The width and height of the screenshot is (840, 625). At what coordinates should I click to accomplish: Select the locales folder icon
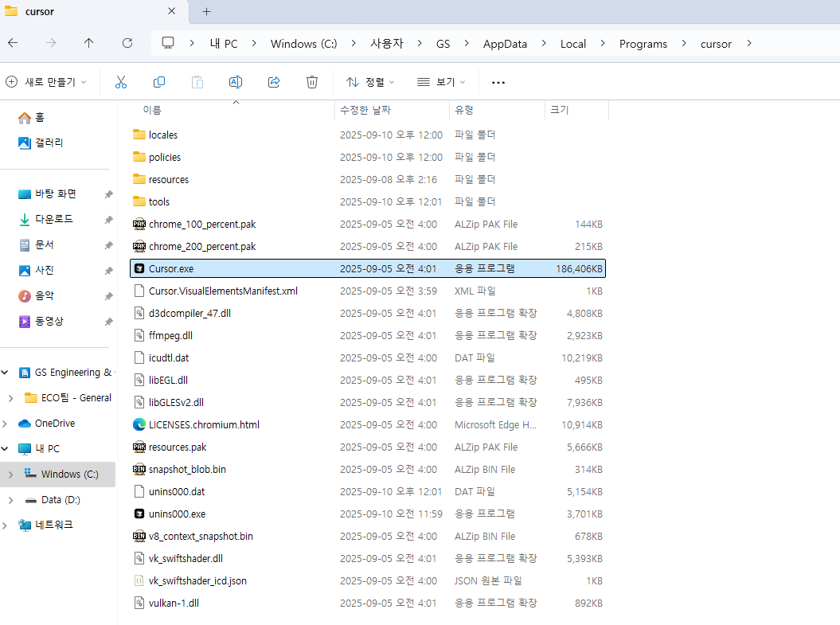tap(139, 135)
